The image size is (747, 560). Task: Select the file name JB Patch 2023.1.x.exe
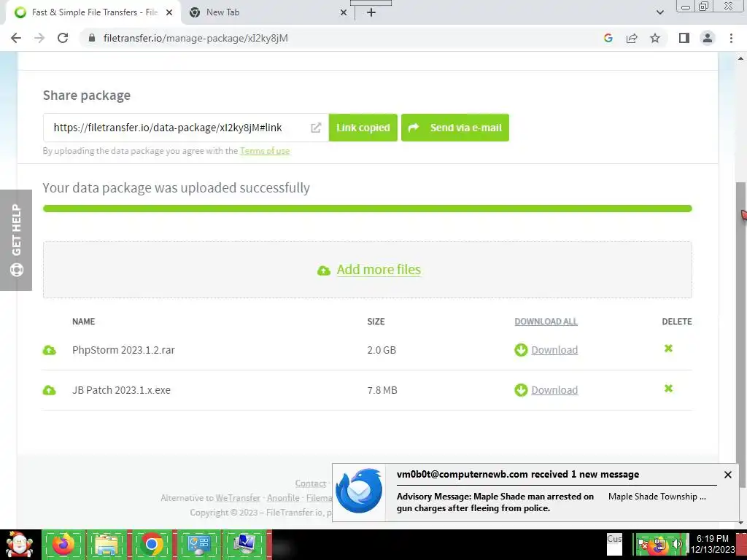pyautogui.click(x=121, y=390)
